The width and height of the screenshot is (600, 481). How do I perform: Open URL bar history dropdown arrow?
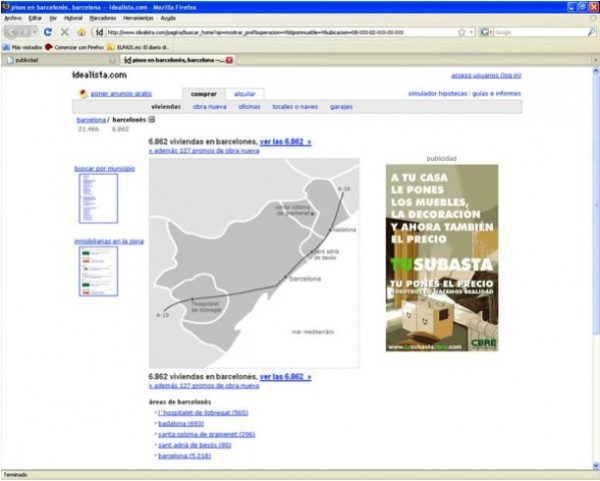(471, 32)
